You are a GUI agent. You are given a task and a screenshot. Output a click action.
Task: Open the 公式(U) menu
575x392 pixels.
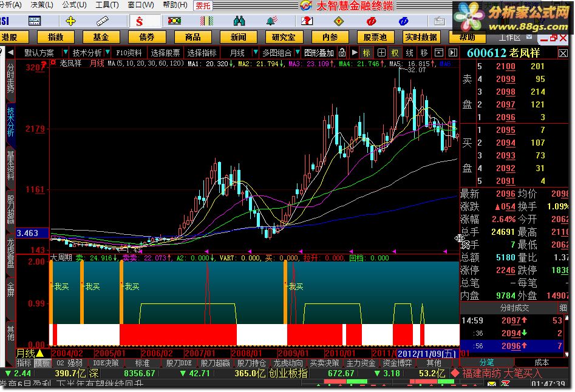coord(73,5)
